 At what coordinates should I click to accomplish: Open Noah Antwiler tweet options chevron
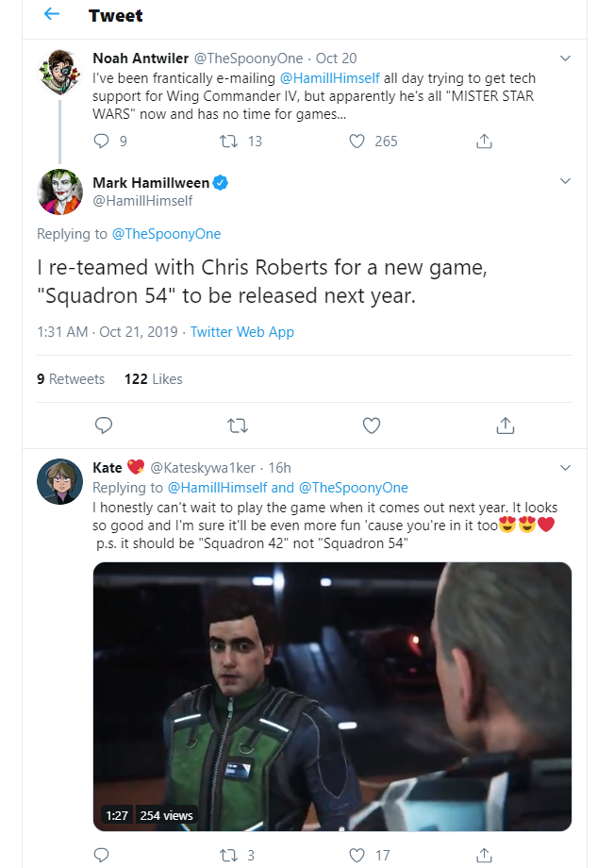pyautogui.click(x=565, y=58)
